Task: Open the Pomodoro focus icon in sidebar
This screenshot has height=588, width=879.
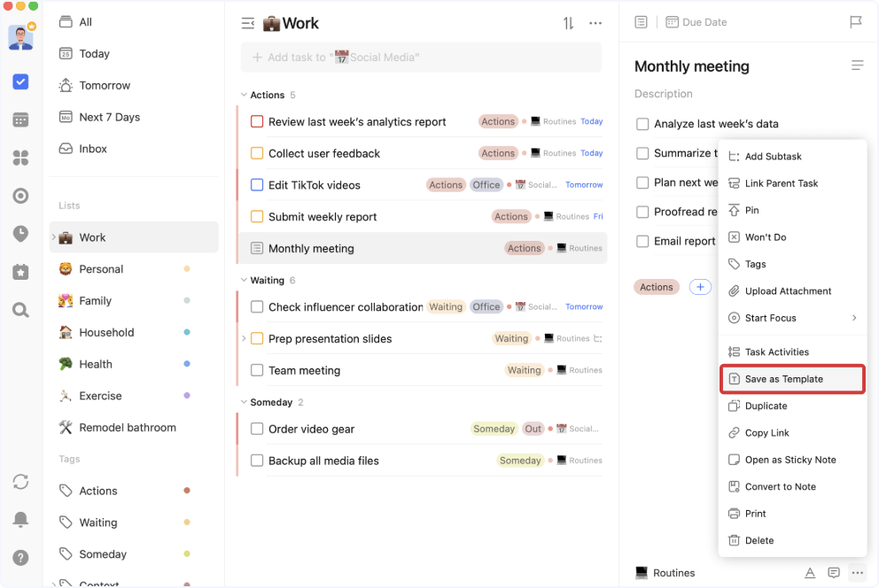Action: [x=20, y=196]
